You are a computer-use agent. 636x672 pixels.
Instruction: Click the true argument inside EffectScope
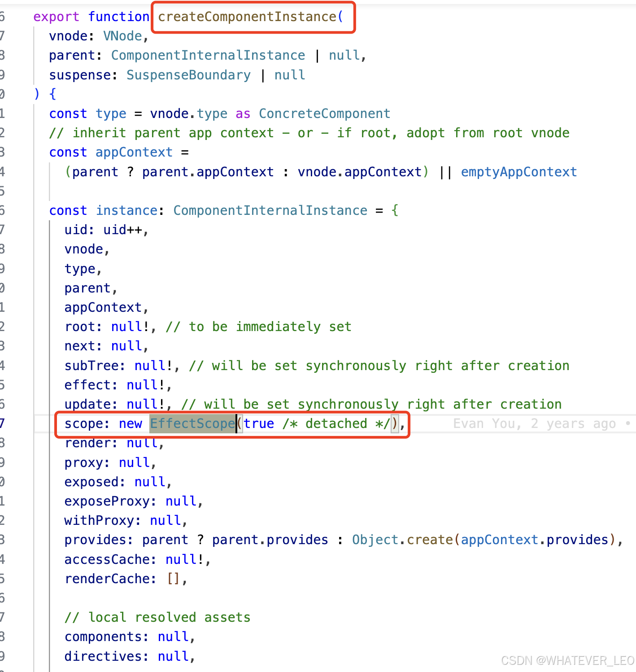pyautogui.click(x=259, y=424)
